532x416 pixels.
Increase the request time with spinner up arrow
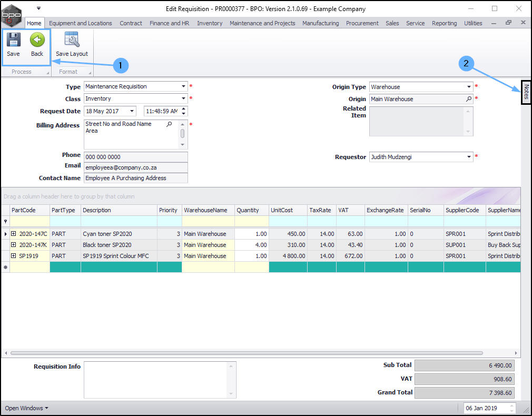point(183,108)
